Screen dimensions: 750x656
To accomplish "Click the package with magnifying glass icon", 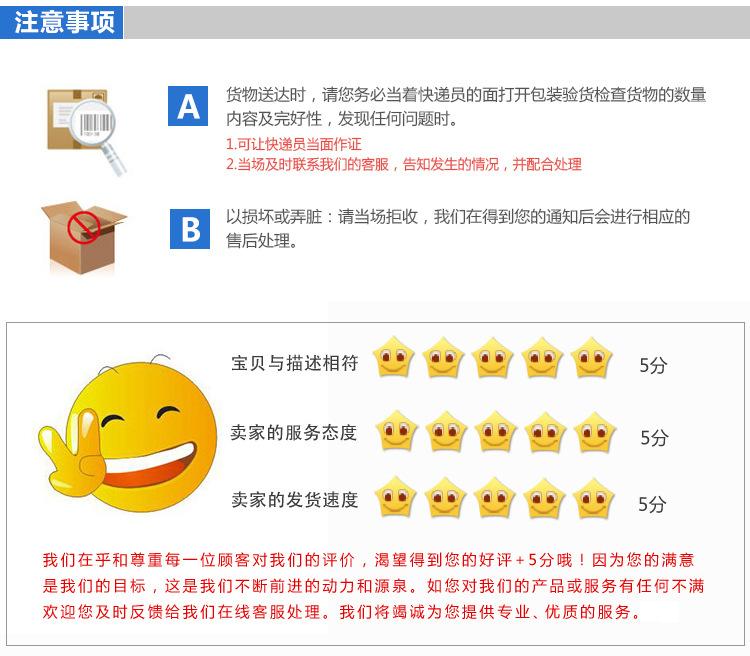I will [87, 132].
